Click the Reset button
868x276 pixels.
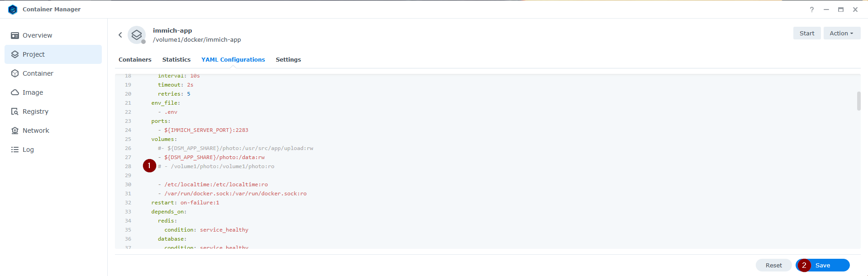(773, 265)
